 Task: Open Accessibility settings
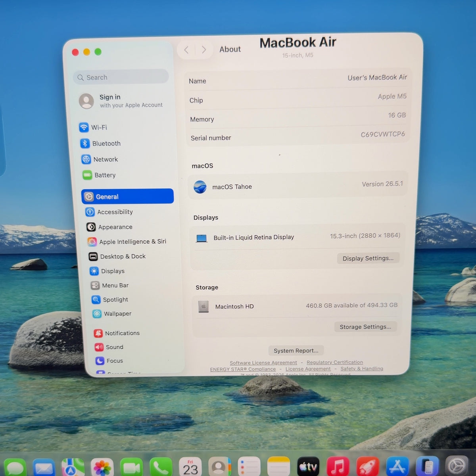109,212
